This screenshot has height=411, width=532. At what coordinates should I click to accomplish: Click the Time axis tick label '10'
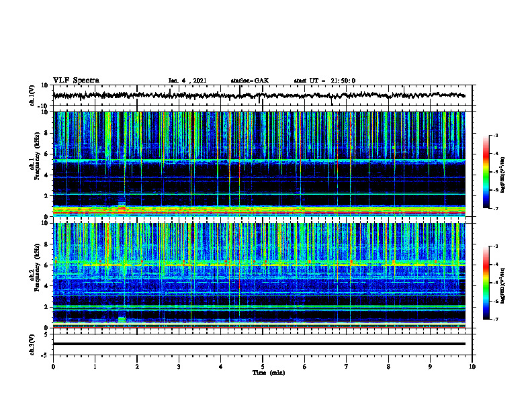tap(472, 367)
